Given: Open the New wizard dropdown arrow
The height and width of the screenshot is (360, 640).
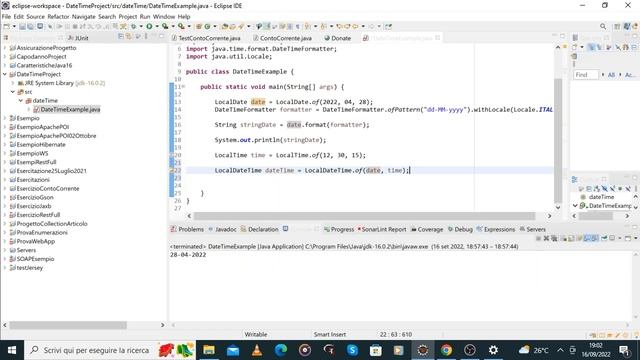Looking at the screenshot, I should point(14,27).
